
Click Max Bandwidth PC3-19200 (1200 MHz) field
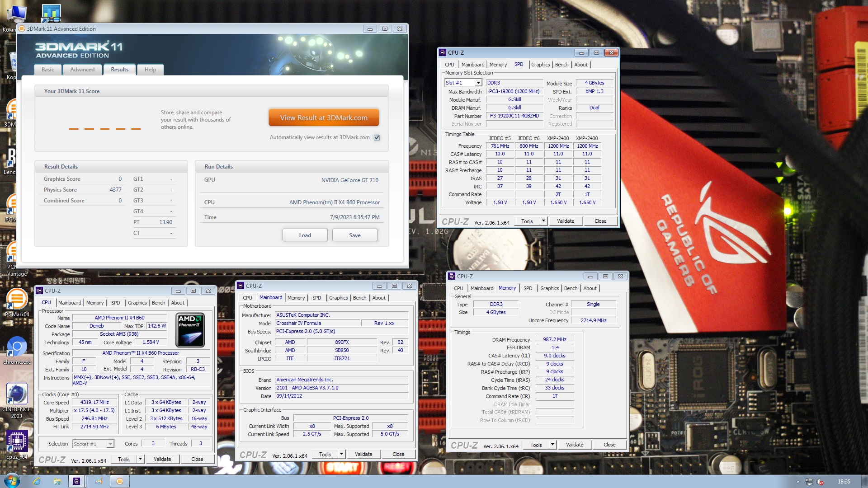(x=514, y=91)
